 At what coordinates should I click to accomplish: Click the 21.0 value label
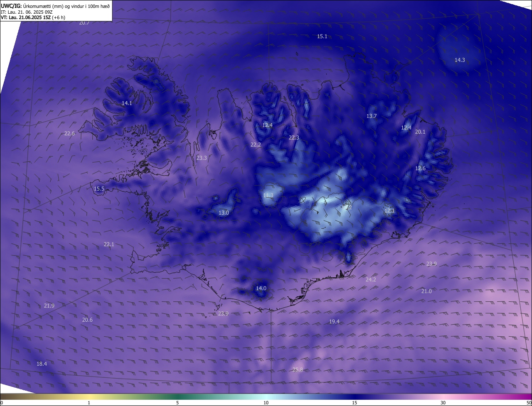(426, 291)
